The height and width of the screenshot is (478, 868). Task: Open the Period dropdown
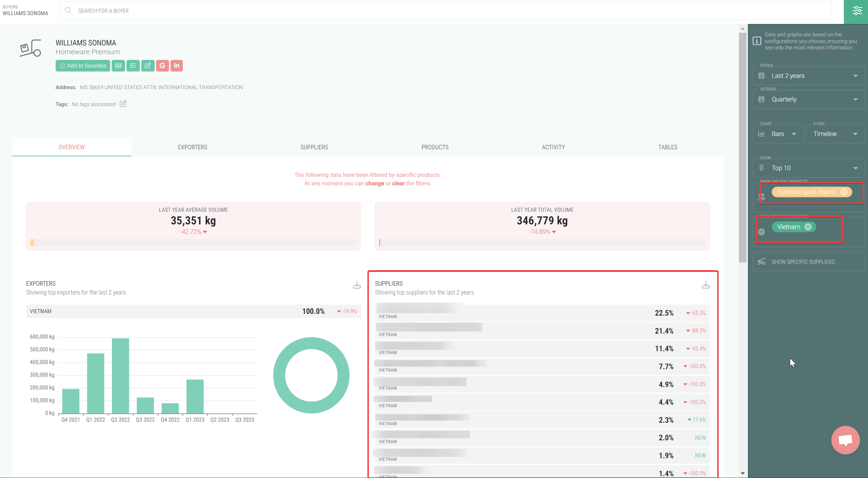[809, 76]
